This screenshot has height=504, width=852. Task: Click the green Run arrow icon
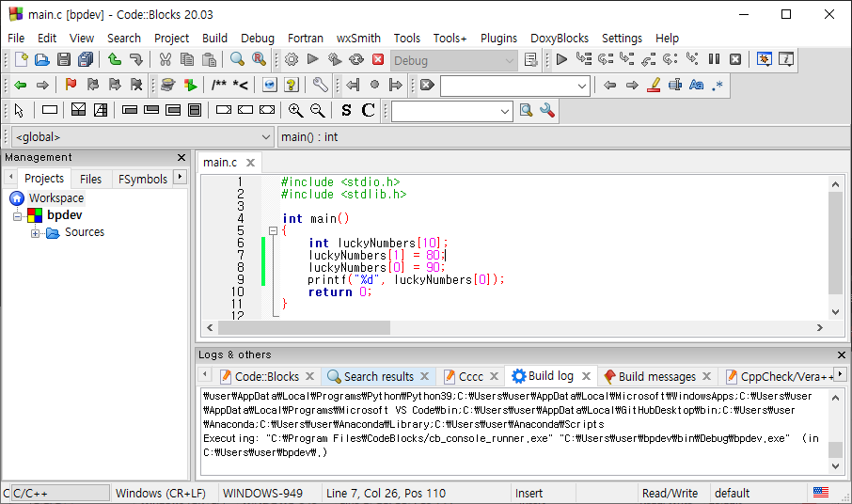[312, 59]
